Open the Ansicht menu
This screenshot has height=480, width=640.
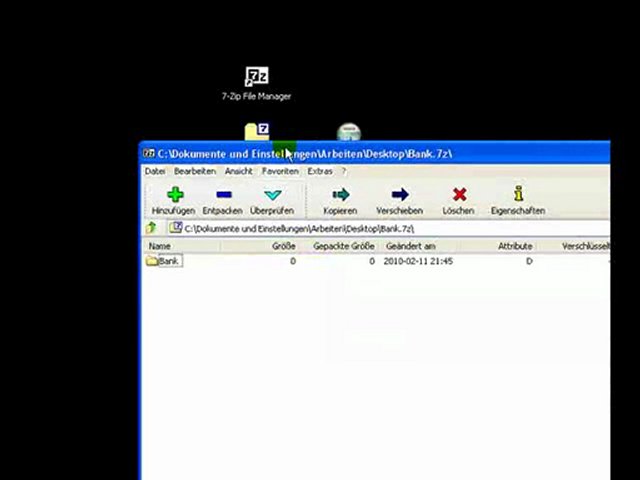point(238,171)
